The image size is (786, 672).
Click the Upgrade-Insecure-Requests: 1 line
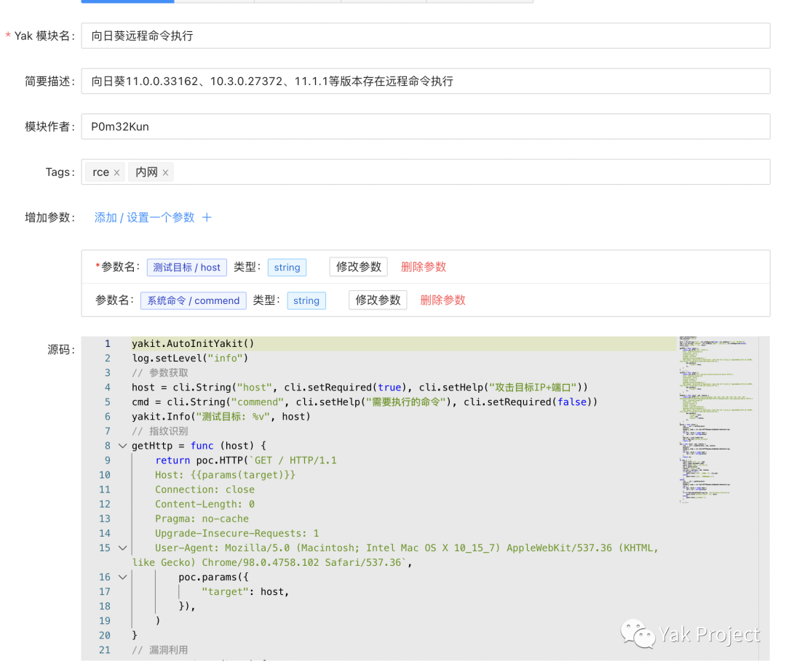[237, 533]
